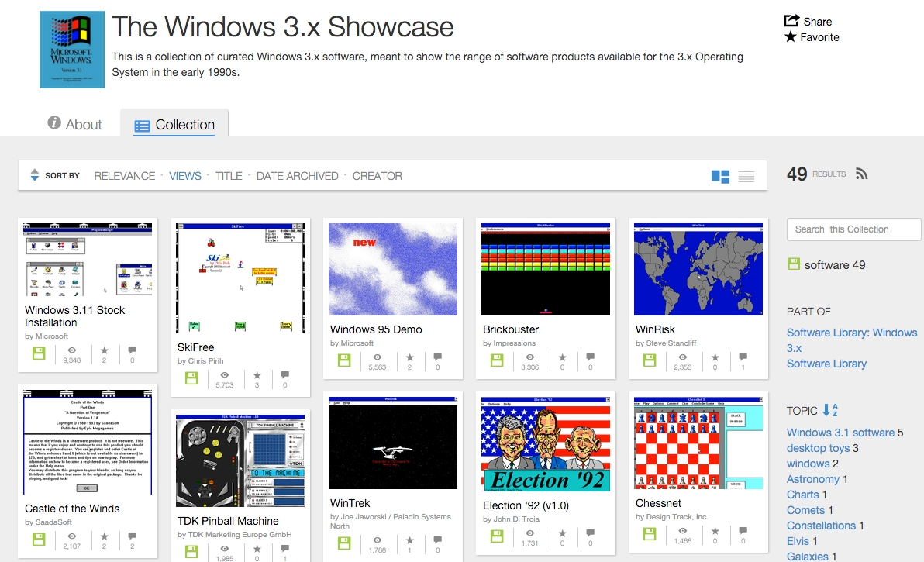Click Windows 3.11 Stock Installation floppy icon
Viewport: 924px width, 562px height.
(39, 353)
